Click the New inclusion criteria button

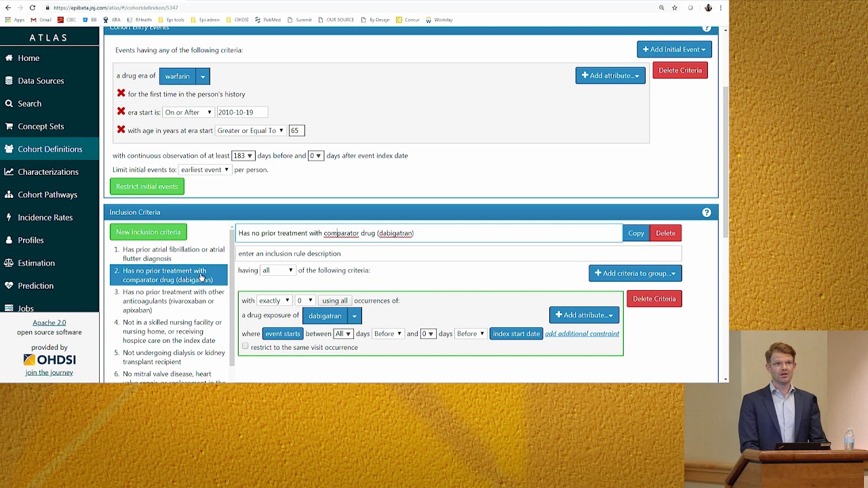click(x=148, y=232)
